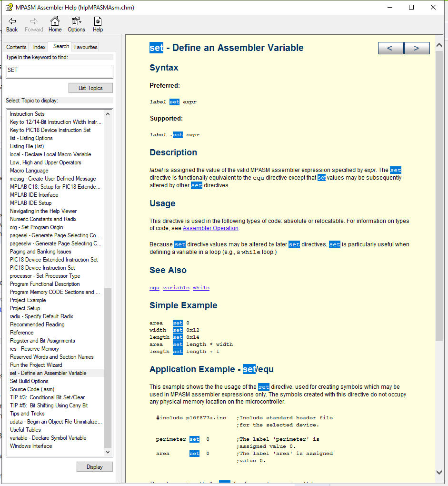Screen dimensions: 448x486
Task: Open the Assembler Operation link
Action: 210,228
